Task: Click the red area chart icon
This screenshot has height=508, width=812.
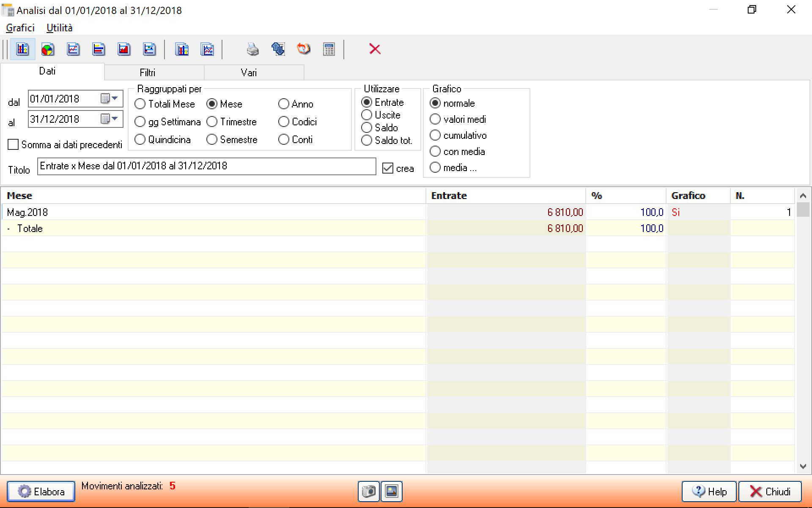Action: tap(124, 49)
